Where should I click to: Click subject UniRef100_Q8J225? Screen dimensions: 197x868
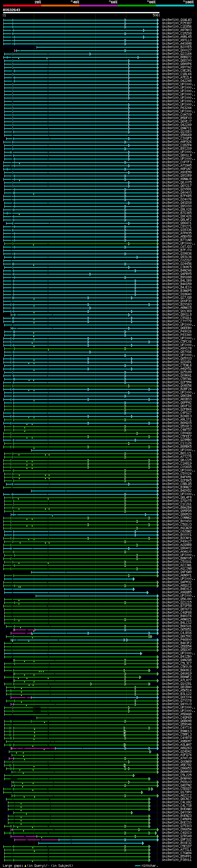177,460
